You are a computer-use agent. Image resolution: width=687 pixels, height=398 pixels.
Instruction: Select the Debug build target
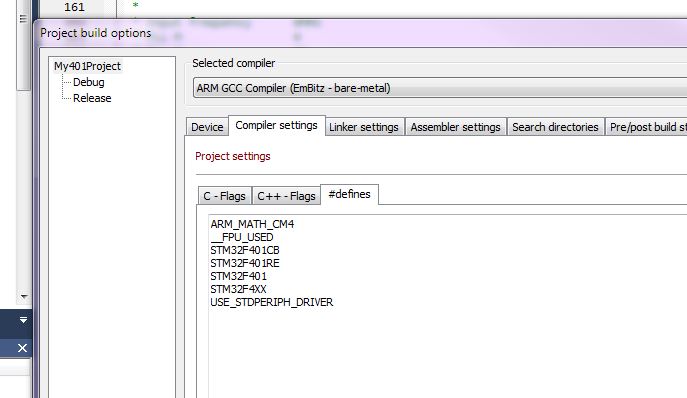[x=89, y=82]
